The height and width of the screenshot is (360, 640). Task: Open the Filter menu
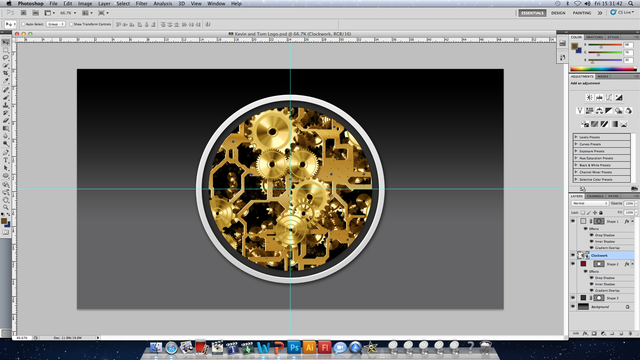[x=142, y=4]
